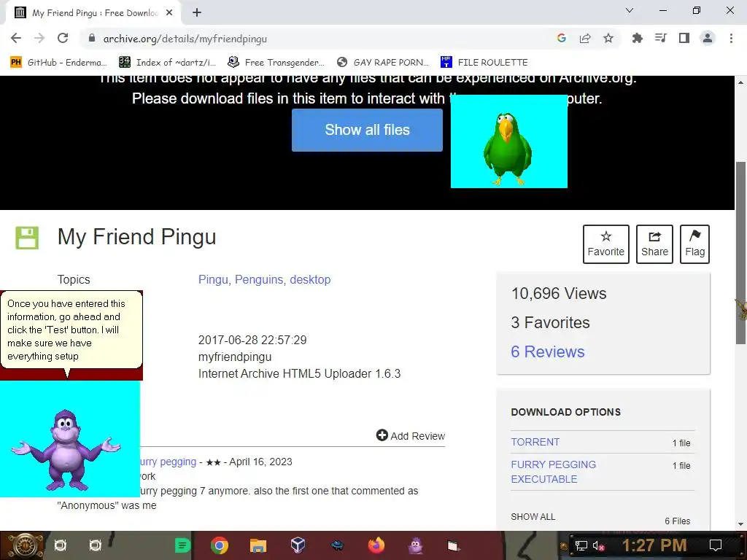The image size is (747, 560).
Task: Open the VirtualBox cube icon on the taskbar
Action: [x=298, y=545]
